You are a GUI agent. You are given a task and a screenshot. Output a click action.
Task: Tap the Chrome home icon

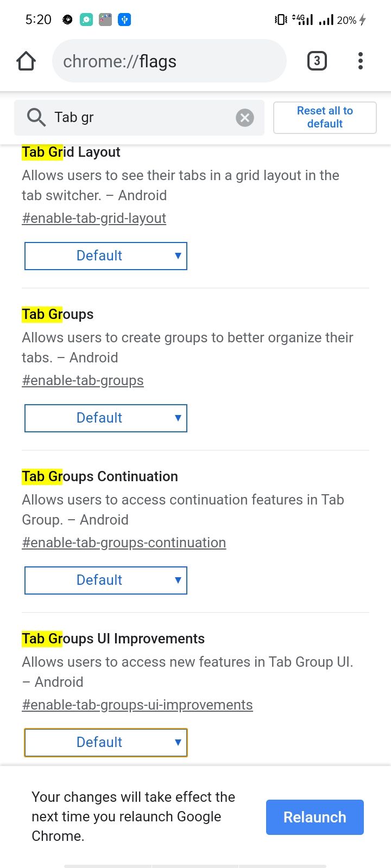(26, 61)
